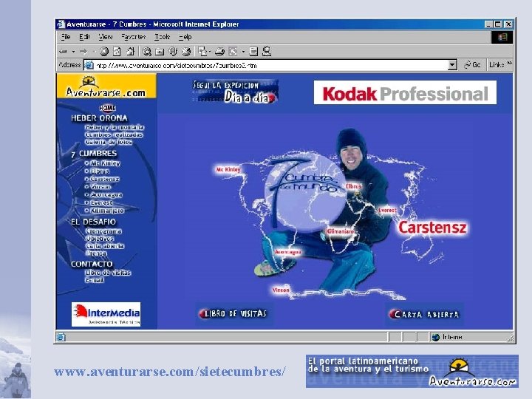
Task: Expand the Back button history dropdown
Action: tap(73, 52)
